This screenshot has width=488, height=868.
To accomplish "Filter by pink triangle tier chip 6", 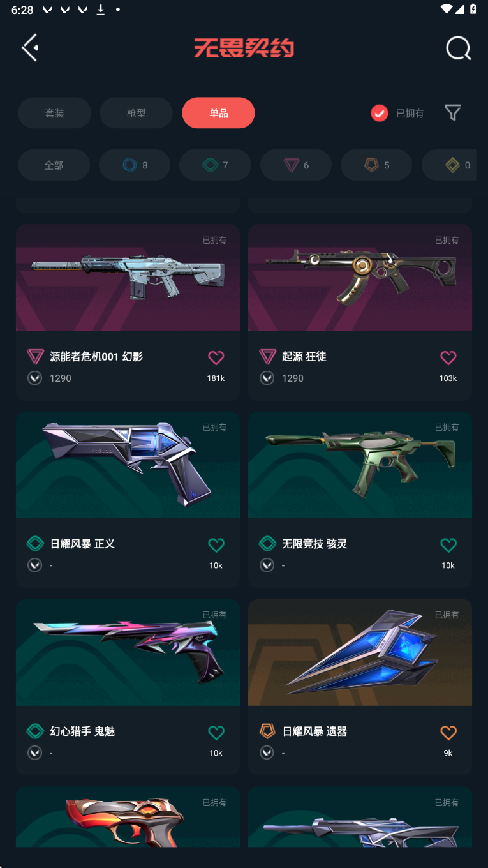I will (x=296, y=165).
